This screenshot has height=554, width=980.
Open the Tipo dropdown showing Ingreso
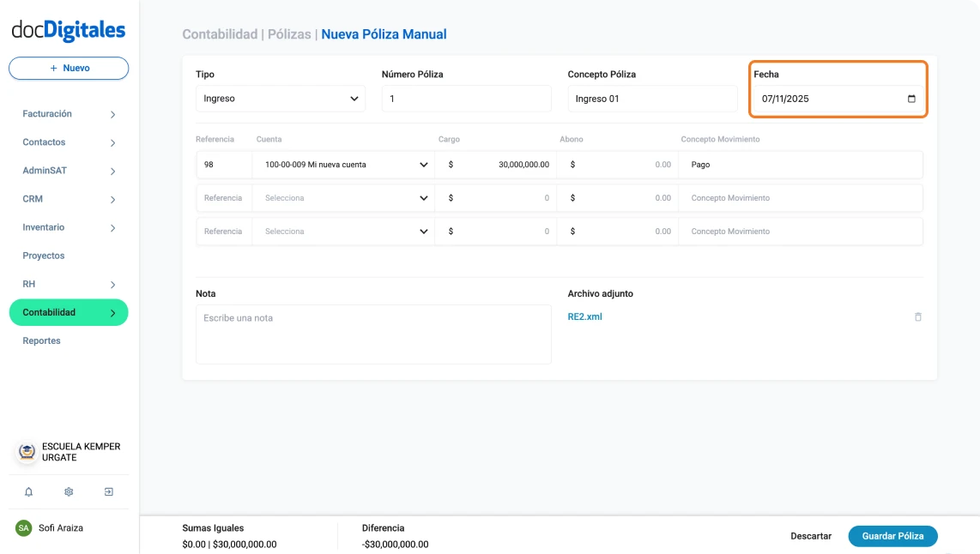coord(281,99)
